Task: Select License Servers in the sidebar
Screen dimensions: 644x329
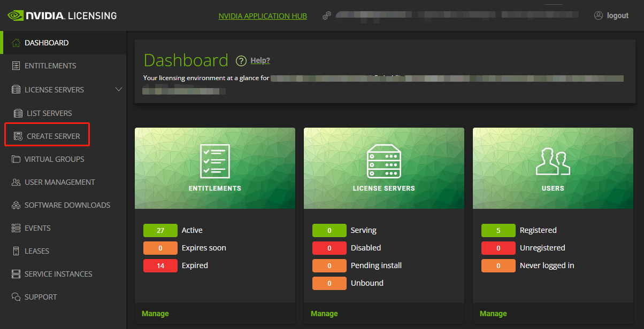Action: point(63,90)
